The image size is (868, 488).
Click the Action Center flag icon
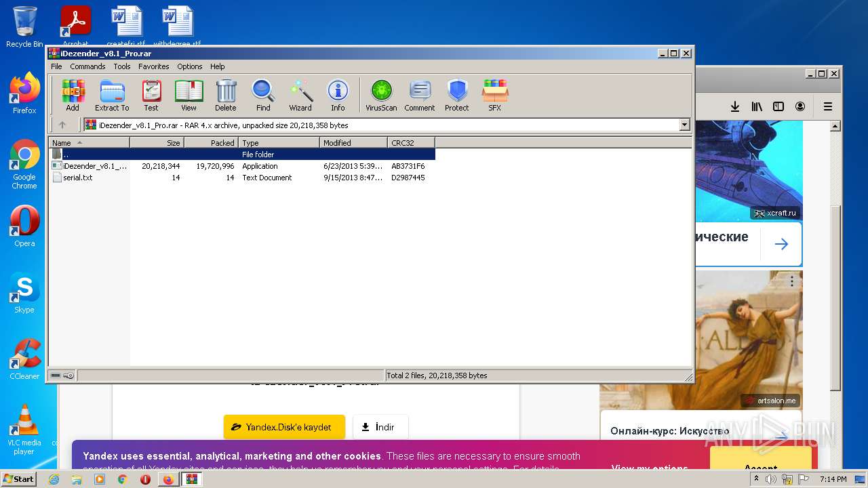tap(804, 479)
